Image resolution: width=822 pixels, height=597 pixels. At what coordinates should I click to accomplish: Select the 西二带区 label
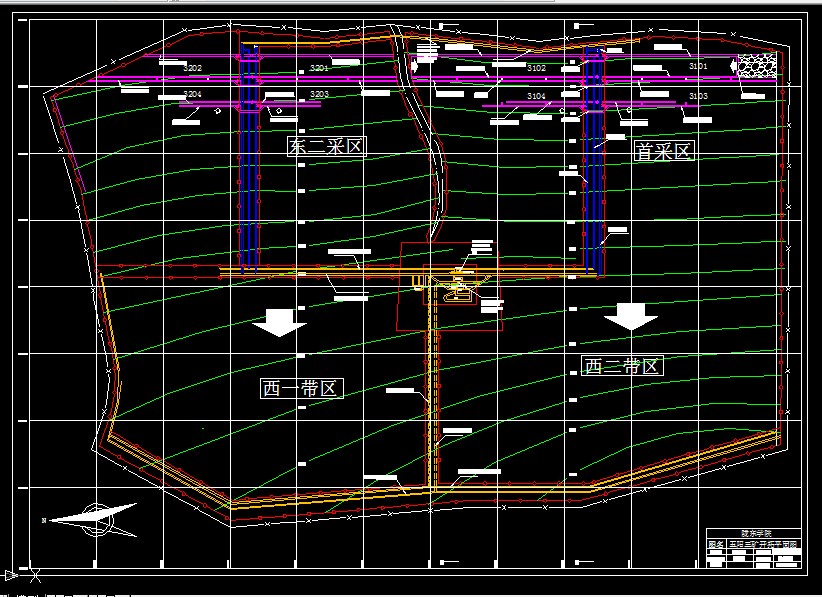(620, 367)
